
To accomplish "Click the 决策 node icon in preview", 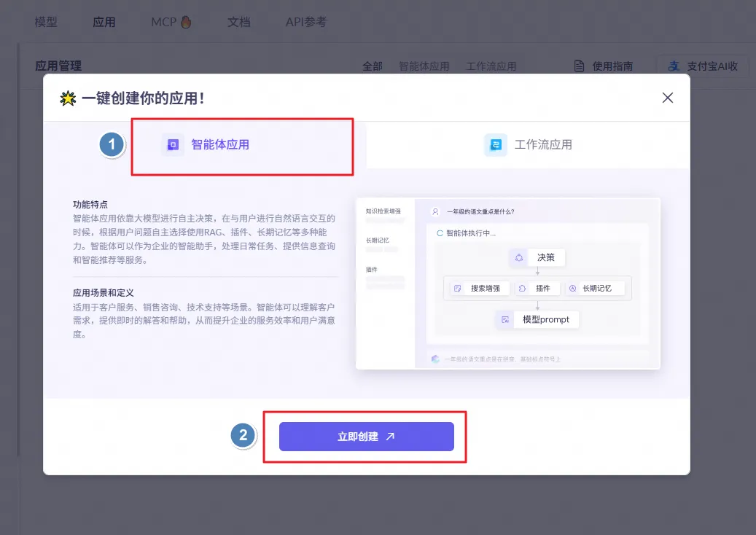I will (x=519, y=257).
